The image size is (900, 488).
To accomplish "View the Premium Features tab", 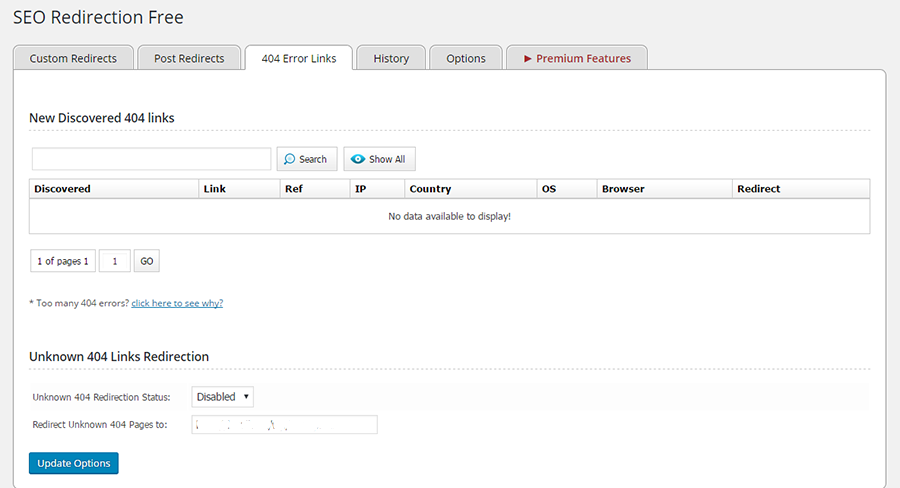I will point(577,58).
